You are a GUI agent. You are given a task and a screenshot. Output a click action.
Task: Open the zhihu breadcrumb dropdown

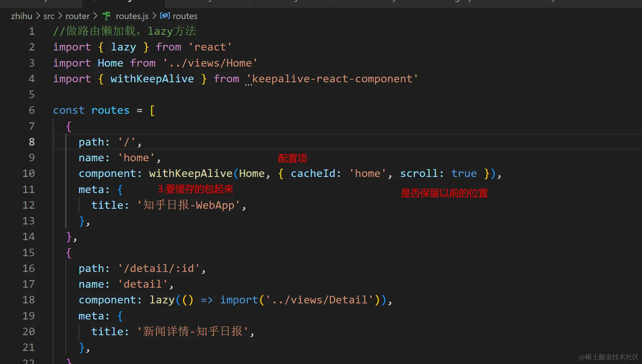click(21, 16)
